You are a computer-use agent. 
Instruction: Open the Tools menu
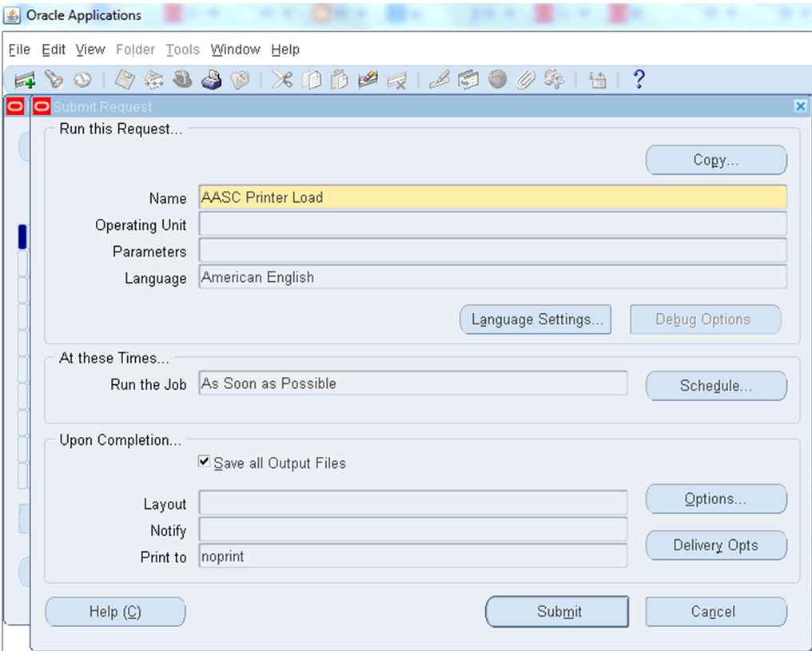[182, 50]
